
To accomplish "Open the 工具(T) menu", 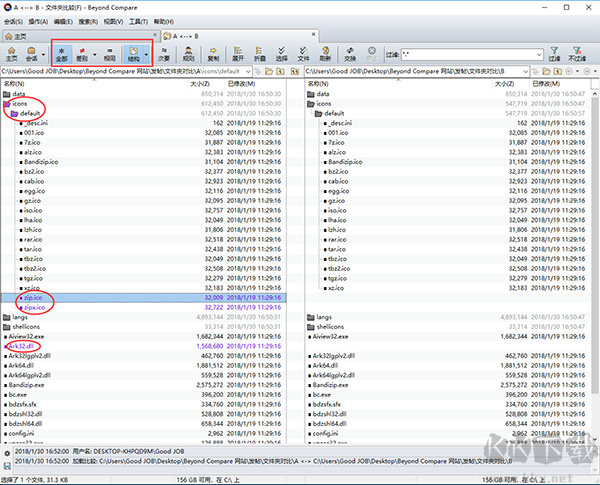I will [138, 22].
